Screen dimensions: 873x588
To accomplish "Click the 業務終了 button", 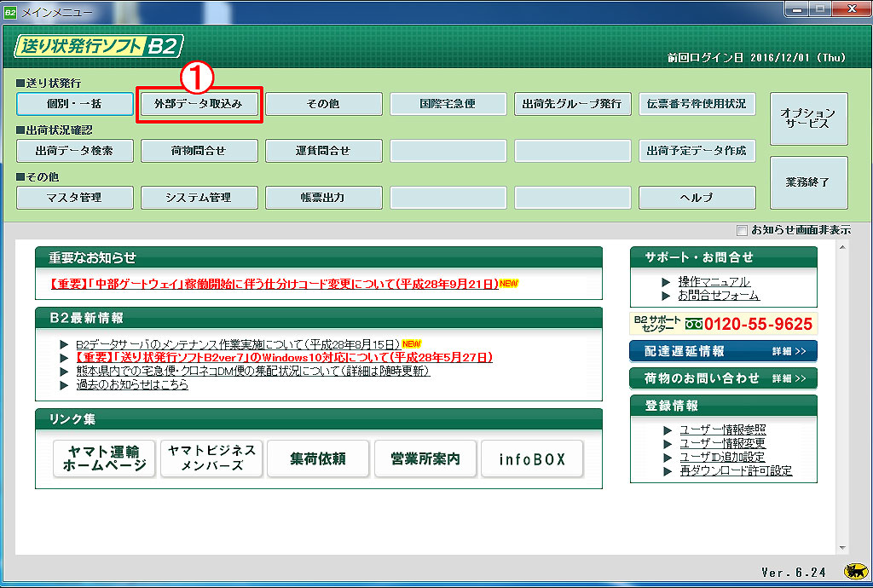I will (x=808, y=182).
